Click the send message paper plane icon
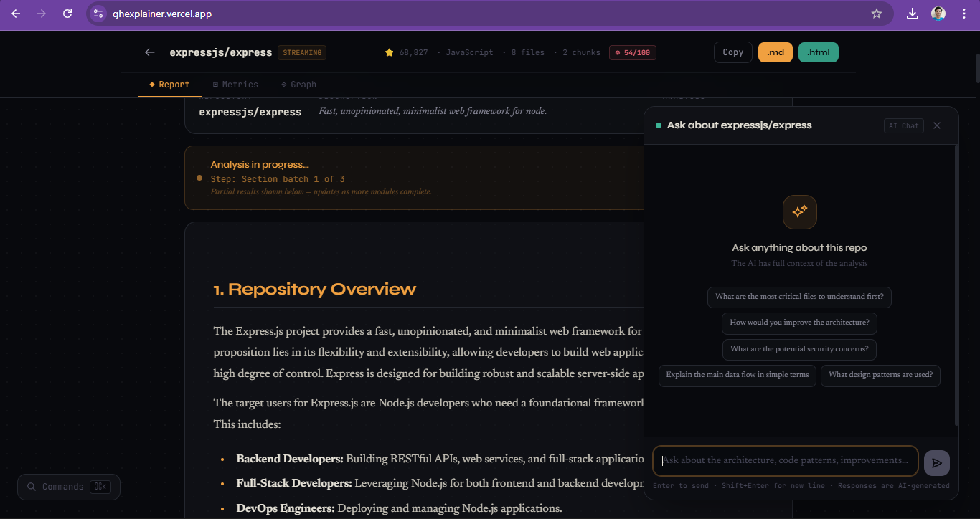This screenshot has height=519, width=980. [936, 462]
